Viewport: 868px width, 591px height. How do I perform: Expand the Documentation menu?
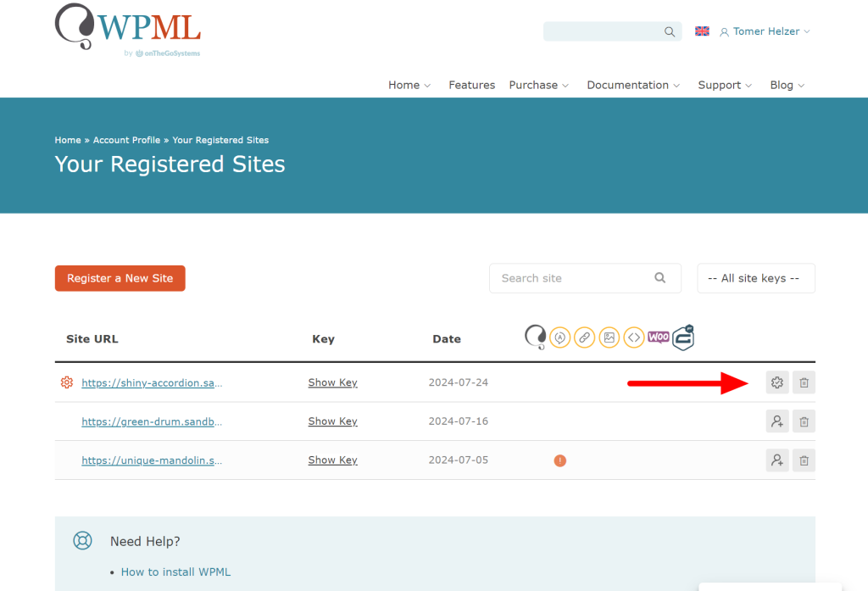(x=633, y=85)
